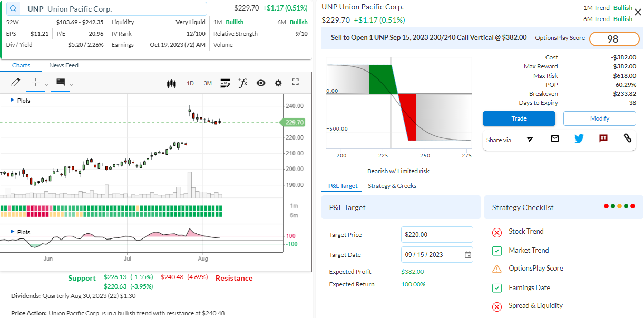Click the $240.48 resistance level
This screenshot has width=644, height=318.
pos(184,277)
